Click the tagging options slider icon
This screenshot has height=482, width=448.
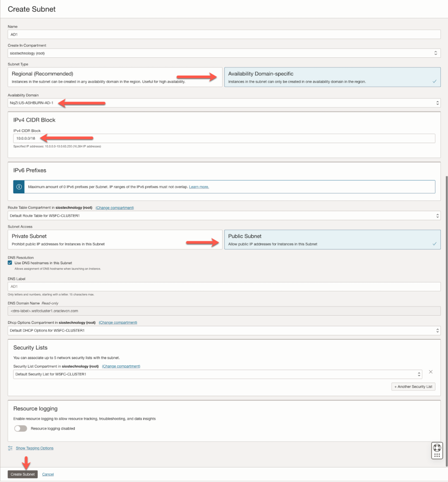[x=10, y=448]
